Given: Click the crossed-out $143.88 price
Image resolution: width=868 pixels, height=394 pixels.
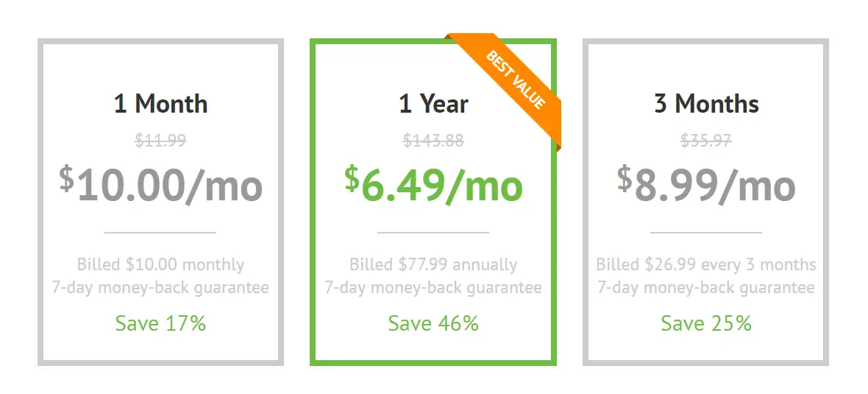Looking at the screenshot, I should (433, 141).
